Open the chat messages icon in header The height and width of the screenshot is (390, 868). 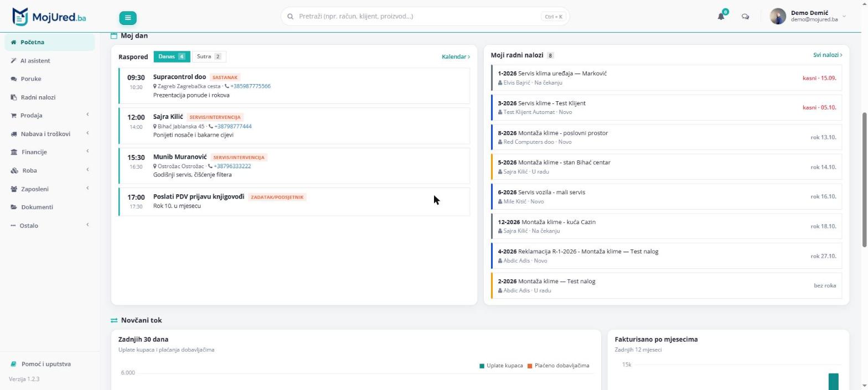click(745, 17)
